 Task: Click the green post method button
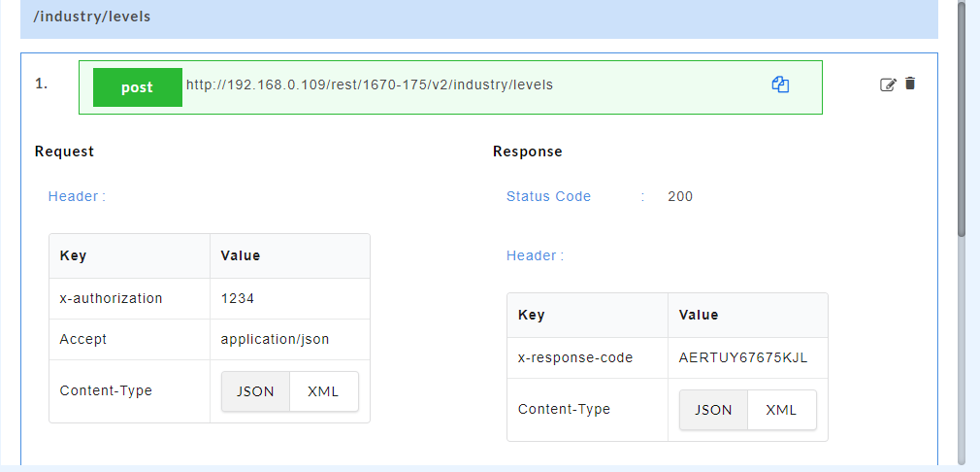point(137,87)
